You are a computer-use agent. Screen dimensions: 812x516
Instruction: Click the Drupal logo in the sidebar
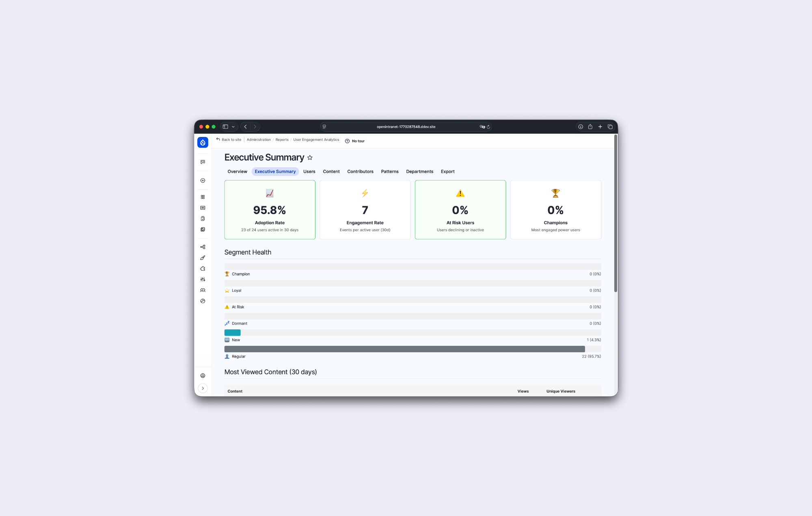point(203,142)
